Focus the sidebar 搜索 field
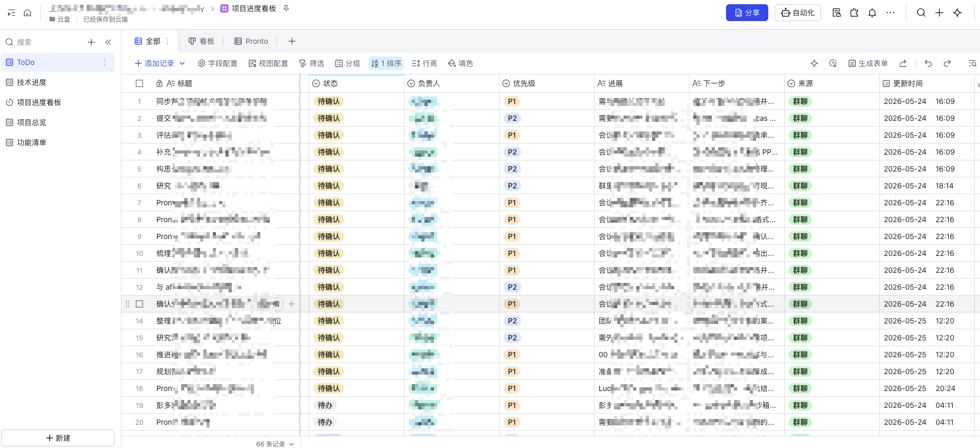The width and height of the screenshot is (980, 448). [x=42, y=42]
